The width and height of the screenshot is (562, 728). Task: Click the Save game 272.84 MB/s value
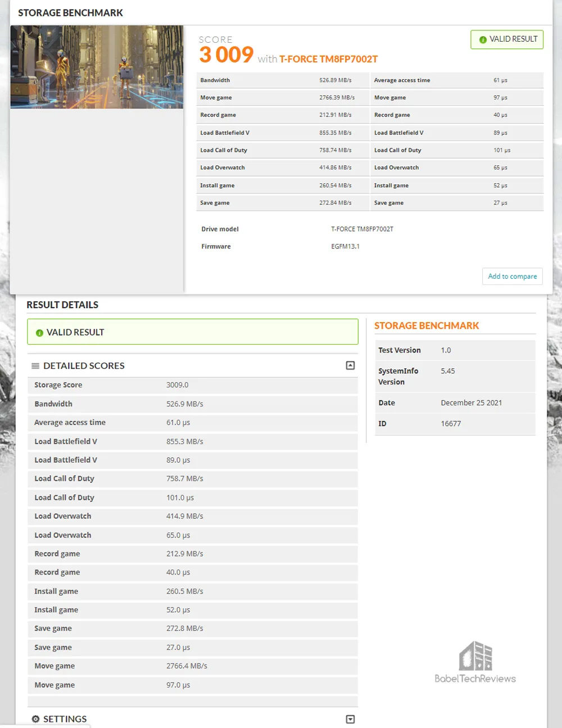click(336, 203)
